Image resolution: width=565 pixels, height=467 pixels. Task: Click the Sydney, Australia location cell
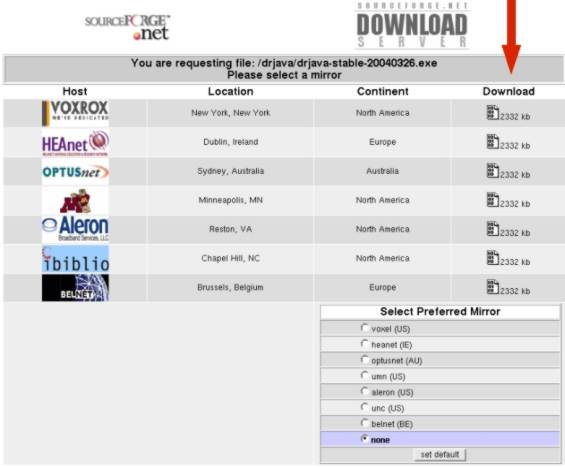pyautogui.click(x=231, y=171)
